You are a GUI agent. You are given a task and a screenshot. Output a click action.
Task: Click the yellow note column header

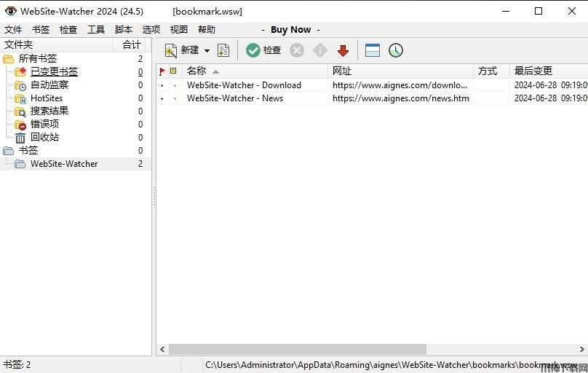tap(173, 71)
